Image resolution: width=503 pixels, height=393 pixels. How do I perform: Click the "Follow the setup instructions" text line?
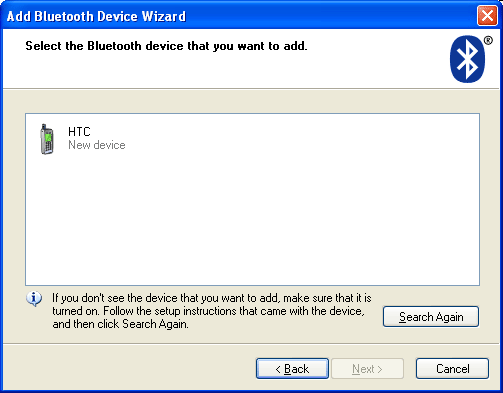234,311
